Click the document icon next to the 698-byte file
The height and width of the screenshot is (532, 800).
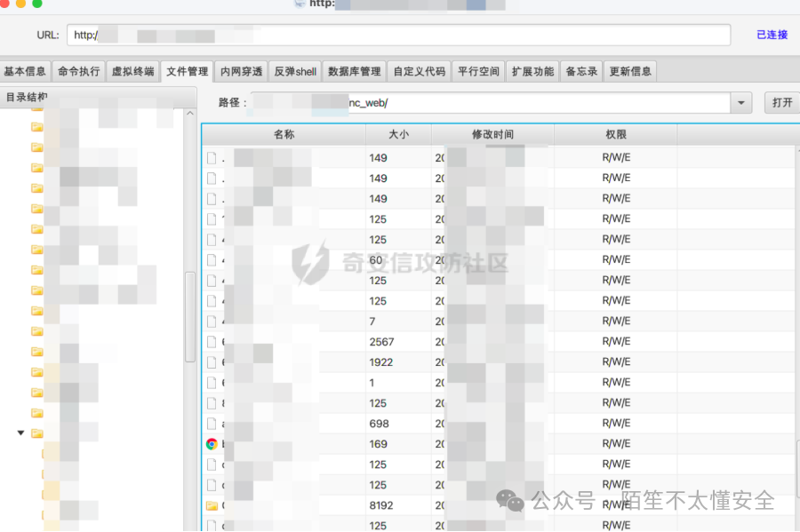pyautogui.click(x=211, y=423)
